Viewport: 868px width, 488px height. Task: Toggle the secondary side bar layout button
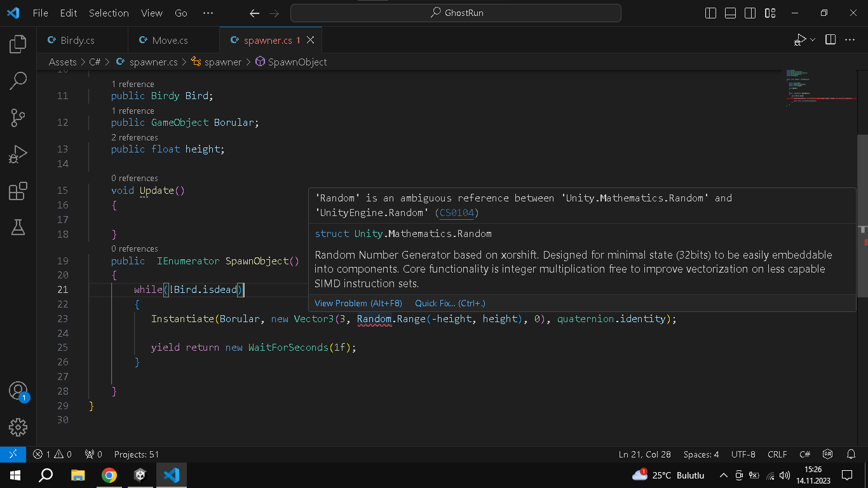(750, 13)
